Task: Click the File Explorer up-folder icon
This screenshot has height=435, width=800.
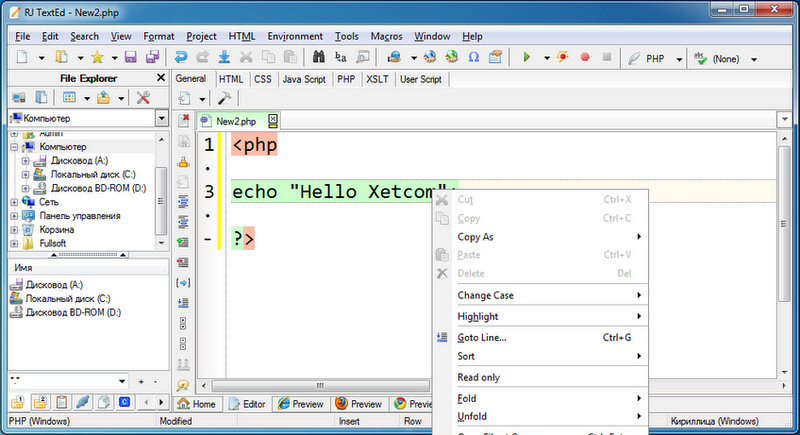Action: click(x=104, y=97)
